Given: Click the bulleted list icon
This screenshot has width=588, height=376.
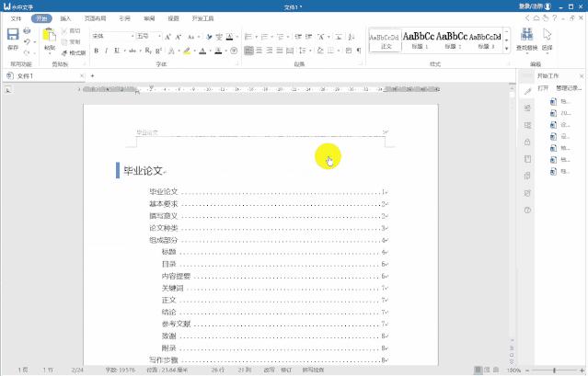Looking at the screenshot, I should pos(248,37).
